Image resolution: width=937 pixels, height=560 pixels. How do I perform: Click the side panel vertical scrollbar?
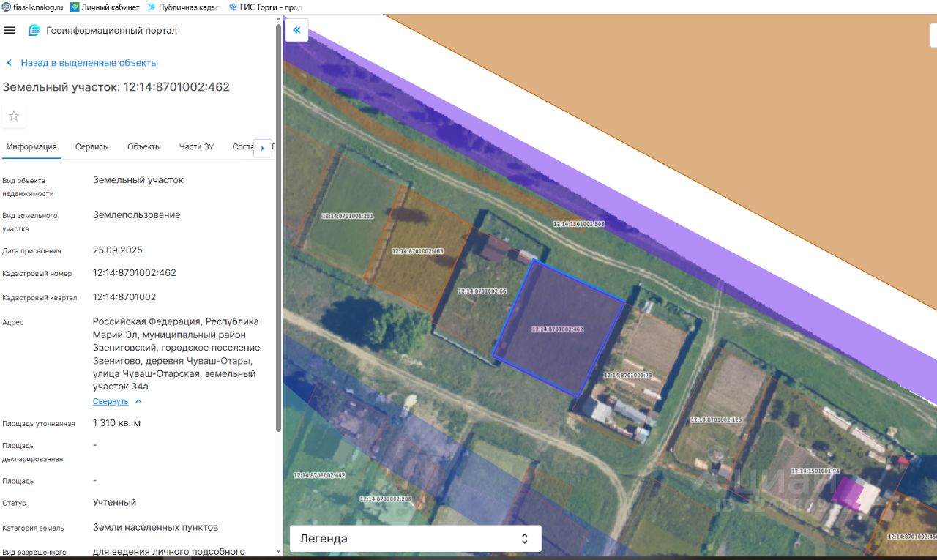coord(278,227)
